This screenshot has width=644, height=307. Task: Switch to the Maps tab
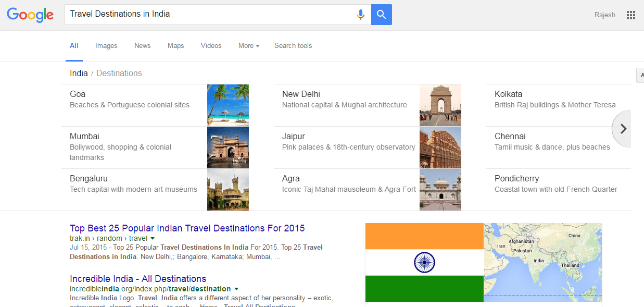[176, 46]
